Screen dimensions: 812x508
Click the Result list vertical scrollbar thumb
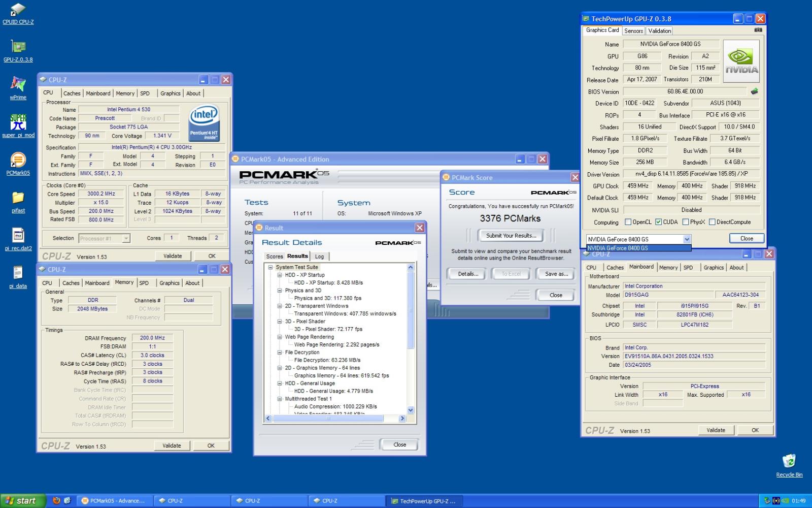click(411, 310)
